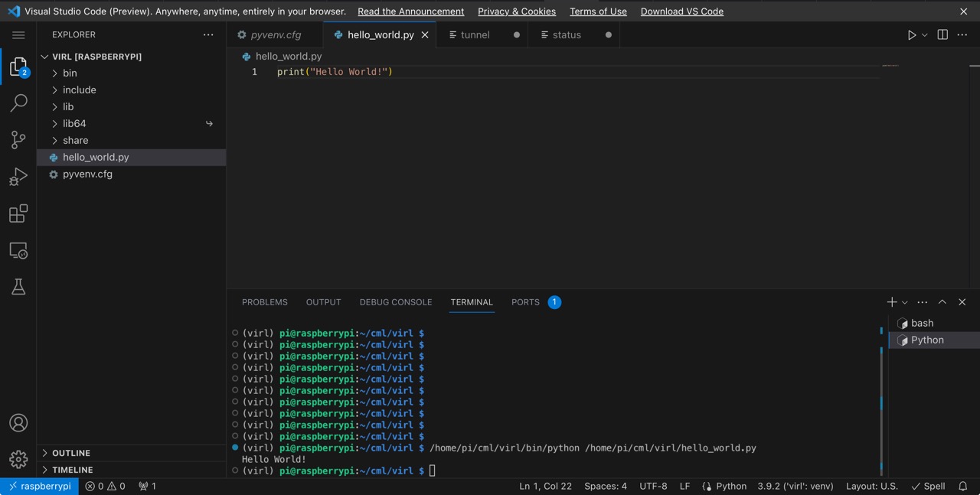Expand the lib folder
The height and width of the screenshot is (495, 980).
click(x=131, y=107)
